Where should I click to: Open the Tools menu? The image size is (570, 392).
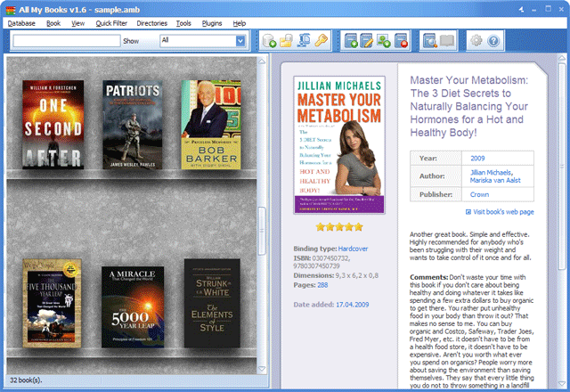[183, 23]
